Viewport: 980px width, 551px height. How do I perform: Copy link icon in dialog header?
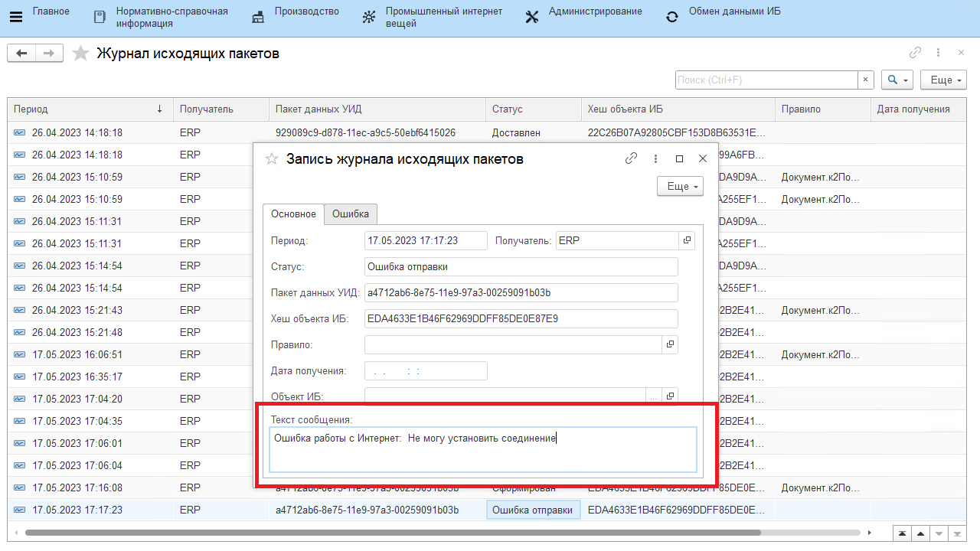pyautogui.click(x=631, y=158)
